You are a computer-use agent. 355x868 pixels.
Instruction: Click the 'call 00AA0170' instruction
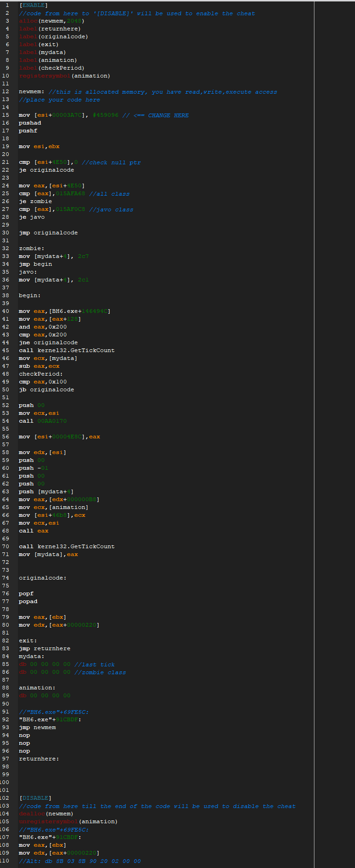tap(42, 421)
